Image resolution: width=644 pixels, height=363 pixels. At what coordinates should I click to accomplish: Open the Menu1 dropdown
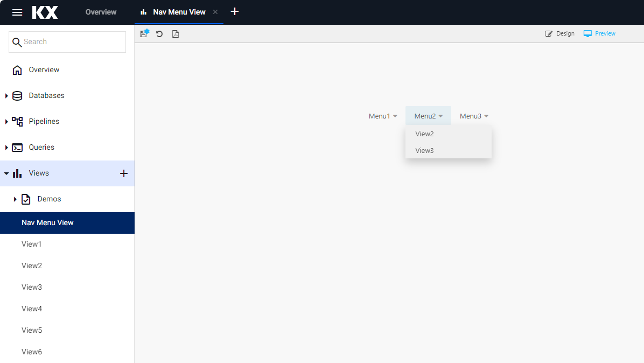tap(383, 116)
